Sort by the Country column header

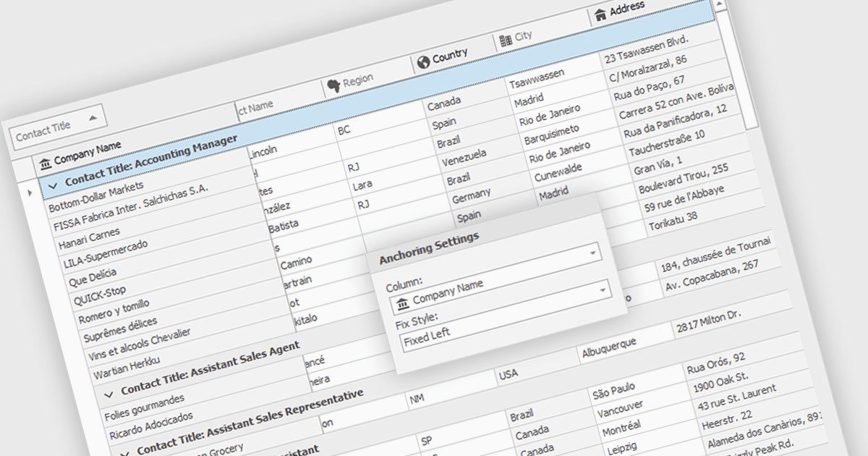tap(450, 56)
